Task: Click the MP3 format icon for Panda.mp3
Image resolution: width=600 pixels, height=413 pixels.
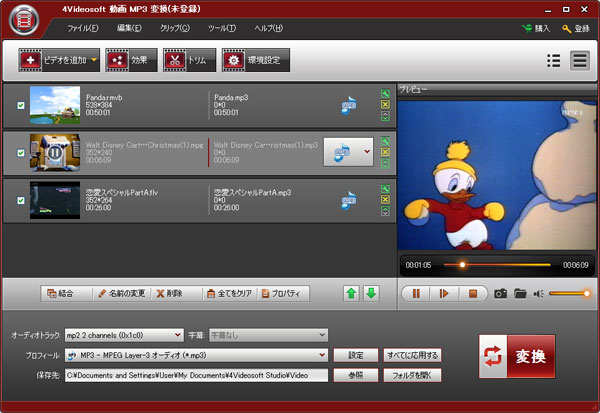Action: tap(349, 106)
